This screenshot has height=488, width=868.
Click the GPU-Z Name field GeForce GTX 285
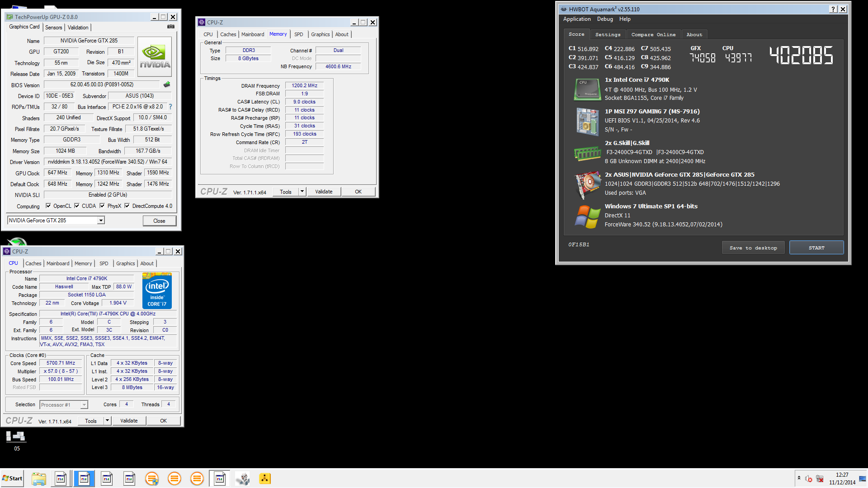coord(89,41)
